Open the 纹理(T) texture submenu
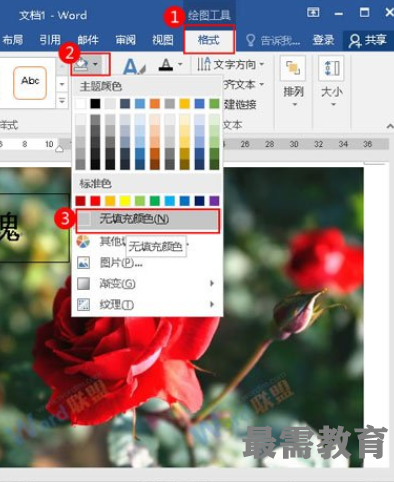394x482 pixels. [x=148, y=304]
